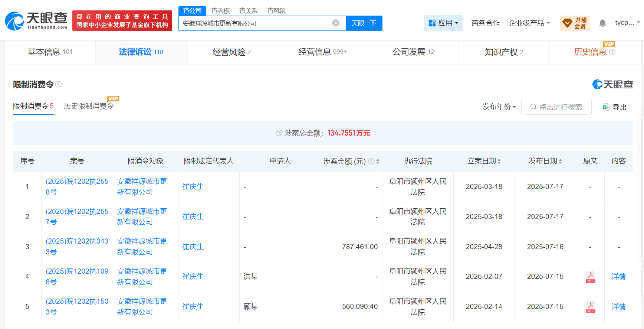
Task: Open the PDF for case row 5
Action: click(590, 307)
